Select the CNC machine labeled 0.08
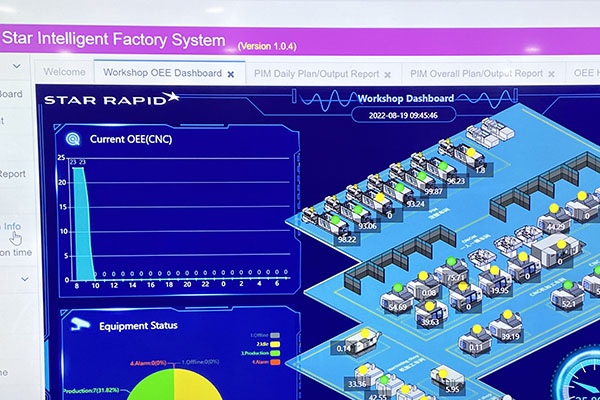 [423, 287]
